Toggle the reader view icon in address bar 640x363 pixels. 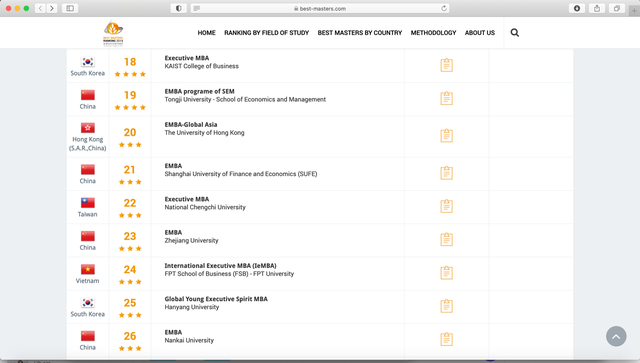197,8
